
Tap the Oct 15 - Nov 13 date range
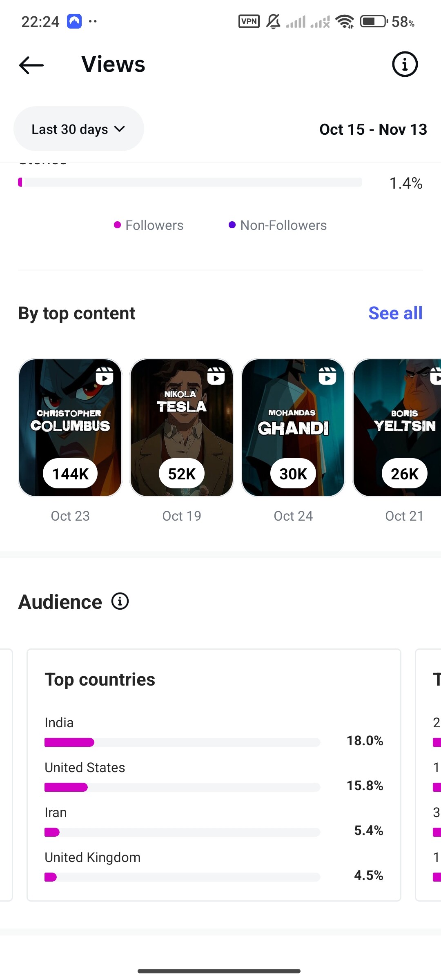tap(373, 129)
